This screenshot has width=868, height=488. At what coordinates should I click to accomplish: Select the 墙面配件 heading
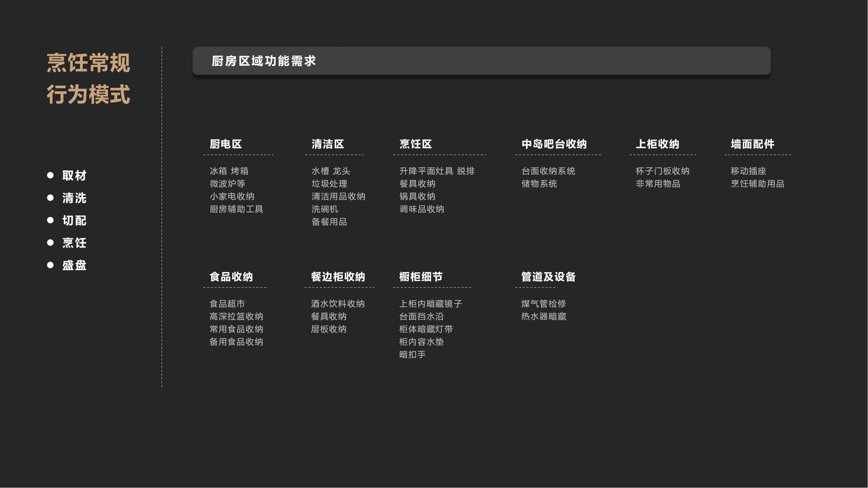pyautogui.click(x=753, y=144)
